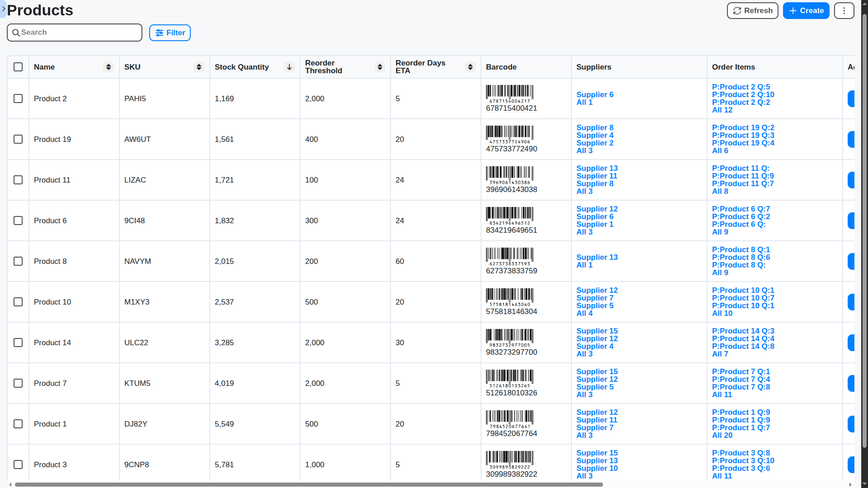Check the Product 19 row checkbox
The height and width of the screenshot is (488, 868).
pyautogui.click(x=18, y=139)
